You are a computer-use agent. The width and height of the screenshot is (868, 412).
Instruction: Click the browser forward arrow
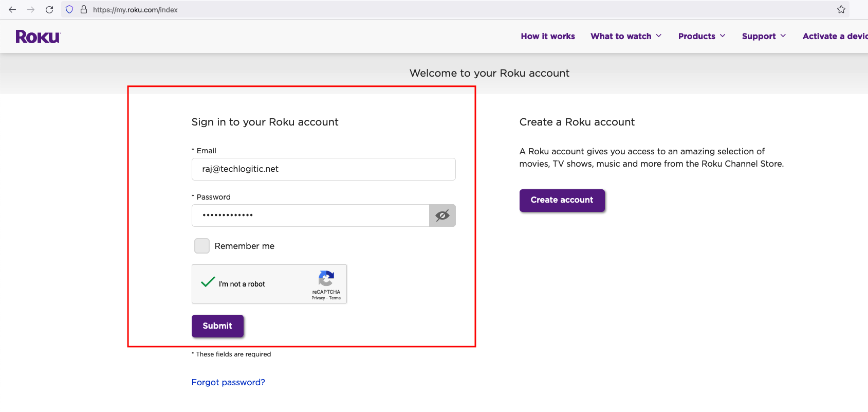coord(31,10)
